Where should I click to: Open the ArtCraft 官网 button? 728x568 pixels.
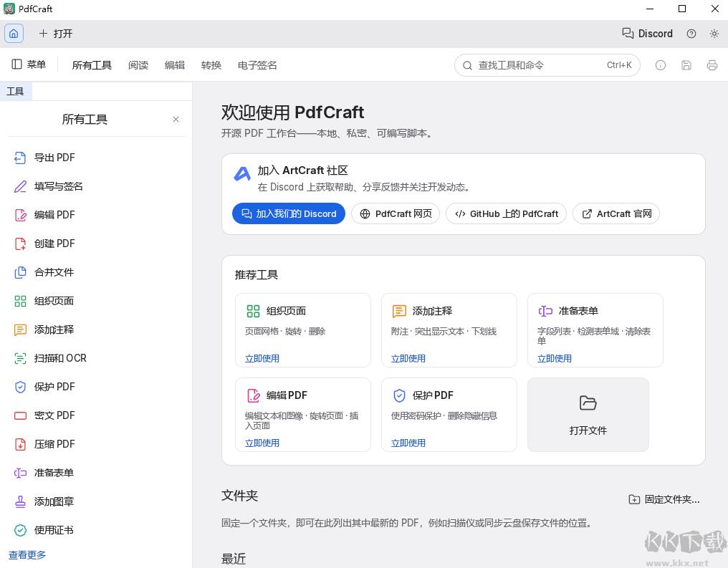pos(616,213)
